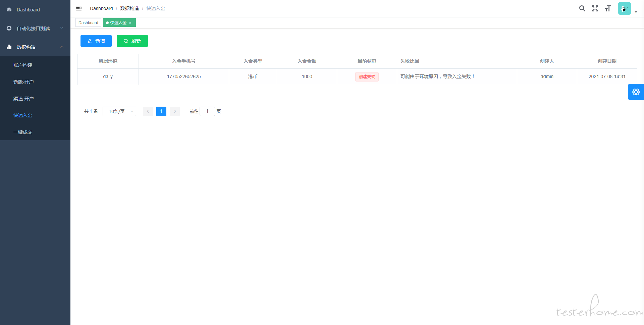
Task: Open 自动化接口测试 sidebar menu
Action: (35, 28)
